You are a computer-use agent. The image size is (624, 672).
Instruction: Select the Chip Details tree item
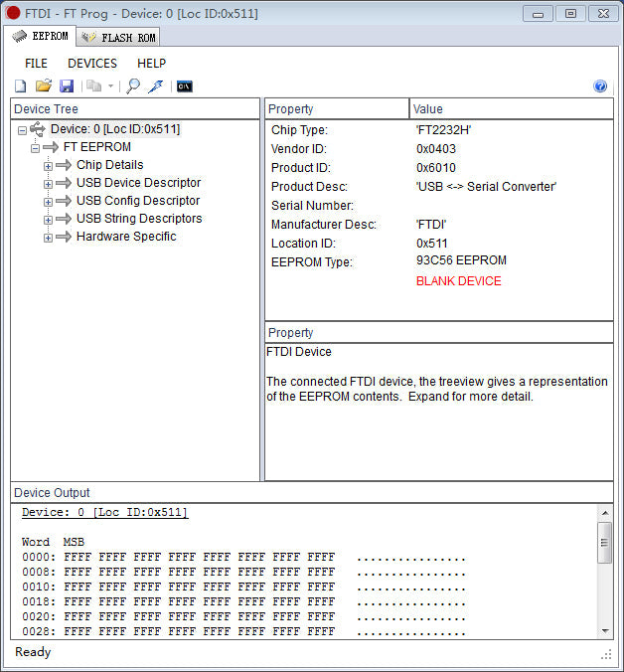click(x=110, y=165)
